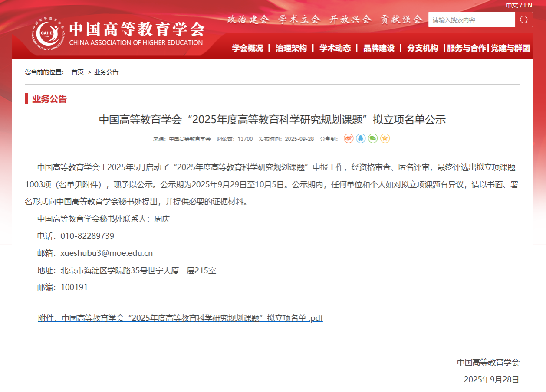Share article to QQ

coord(361,138)
